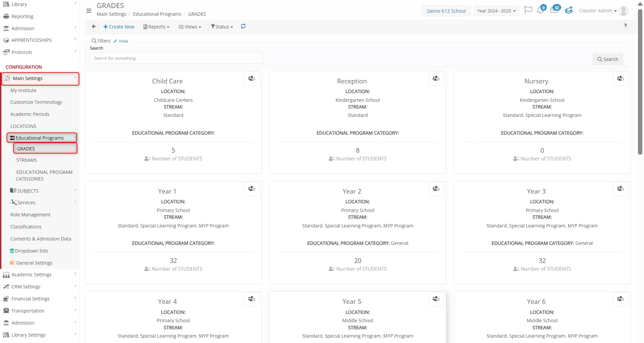Viewport: 644px width, 343px height.
Task: Click the APPRENTICESHIPS box icon
Action: point(6,40)
